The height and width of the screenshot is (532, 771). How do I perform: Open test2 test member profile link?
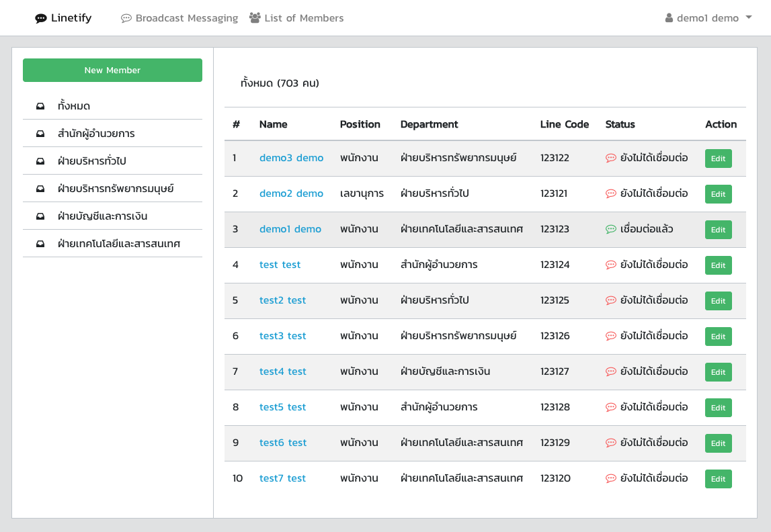coord(282,301)
